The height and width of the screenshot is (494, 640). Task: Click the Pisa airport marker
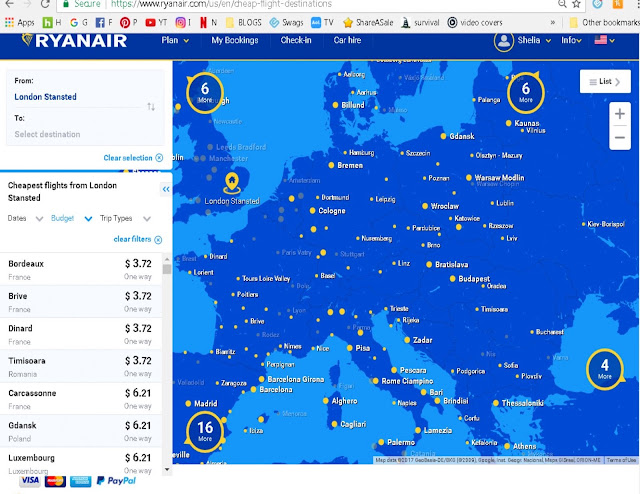pos(350,348)
